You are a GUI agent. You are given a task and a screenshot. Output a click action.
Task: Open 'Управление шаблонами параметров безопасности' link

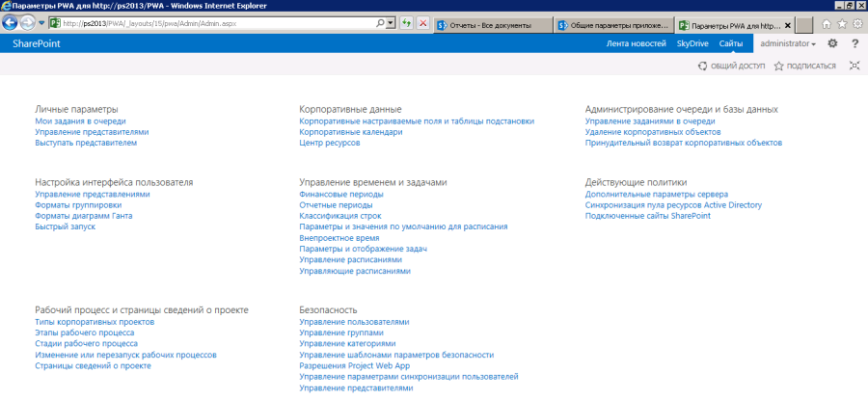tap(396, 355)
